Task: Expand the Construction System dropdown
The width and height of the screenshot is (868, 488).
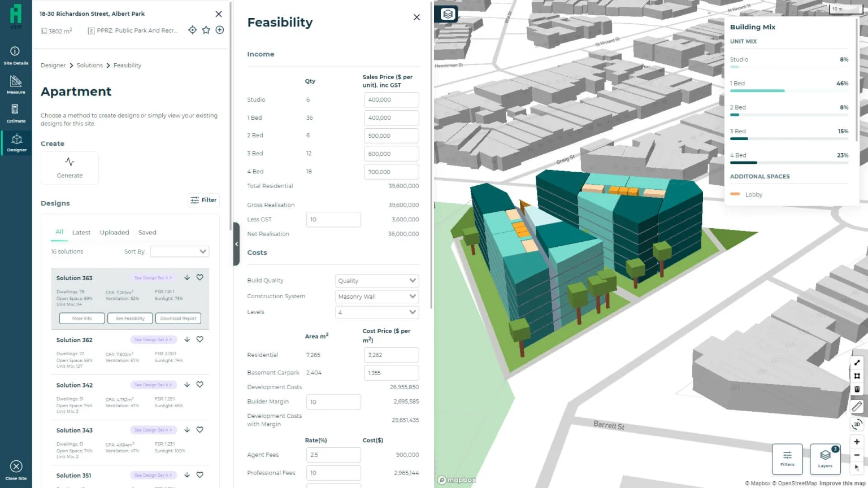Action: click(x=377, y=297)
